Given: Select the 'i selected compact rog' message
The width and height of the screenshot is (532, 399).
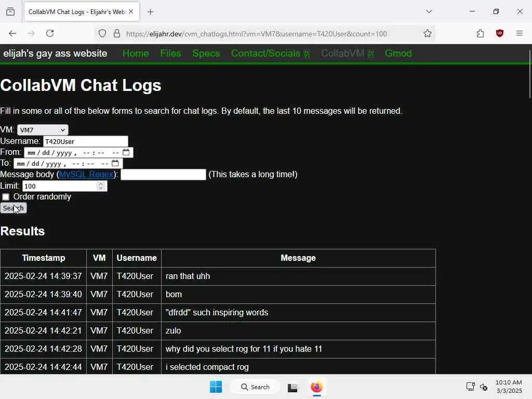Looking at the screenshot, I should pos(298,367).
